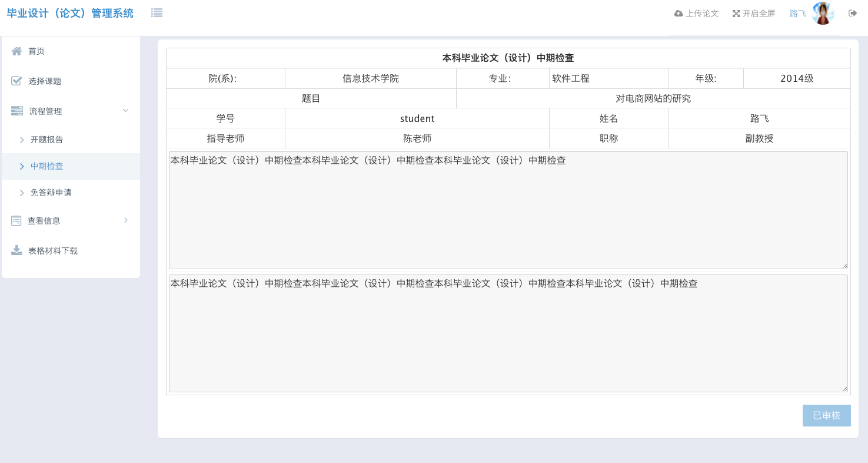The height and width of the screenshot is (463, 868).
Task: Click the document icon beside 查看信息
Action: pyautogui.click(x=16, y=220)
